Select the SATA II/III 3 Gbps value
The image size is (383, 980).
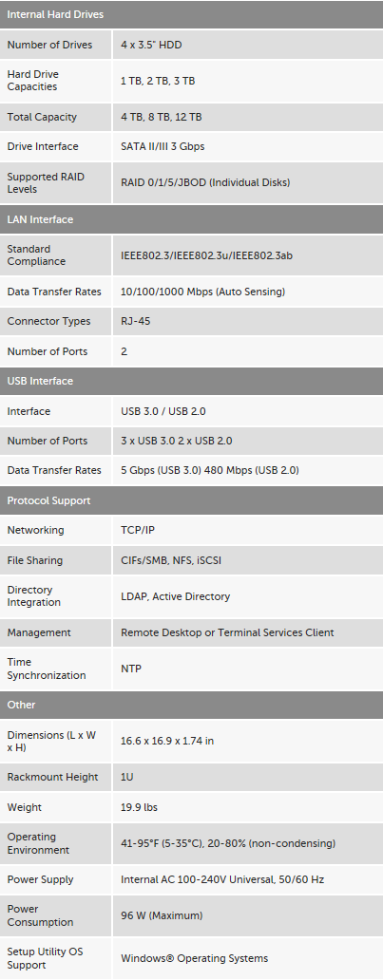click(x=163, y=147)
